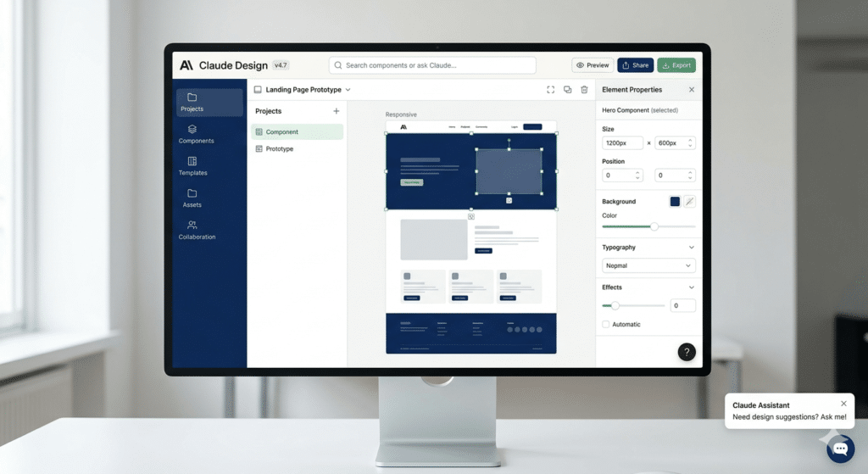Image resolution: width=868 pixels, height=474 pixels.
Task: Add a new project with the plus icon
Action: point(336,111)
